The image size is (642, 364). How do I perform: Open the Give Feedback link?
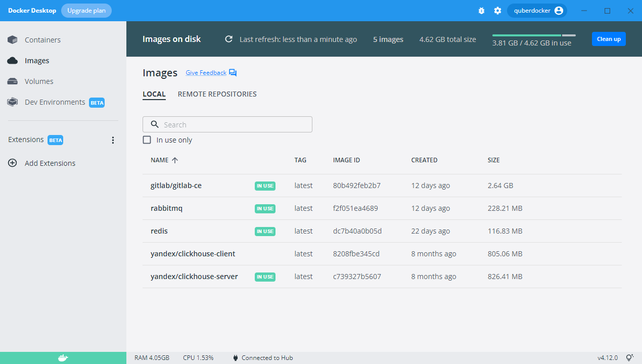click(206, 73)
